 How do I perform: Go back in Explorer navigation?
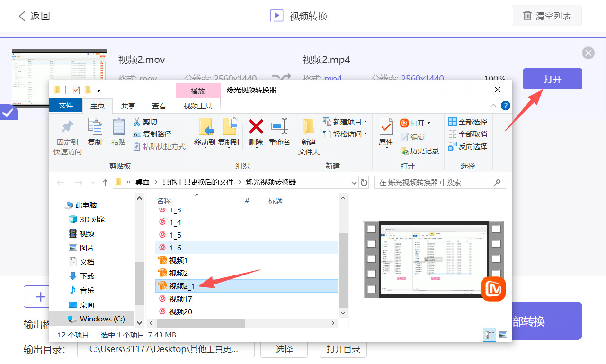pyautogui.click(x=61, y=182)
